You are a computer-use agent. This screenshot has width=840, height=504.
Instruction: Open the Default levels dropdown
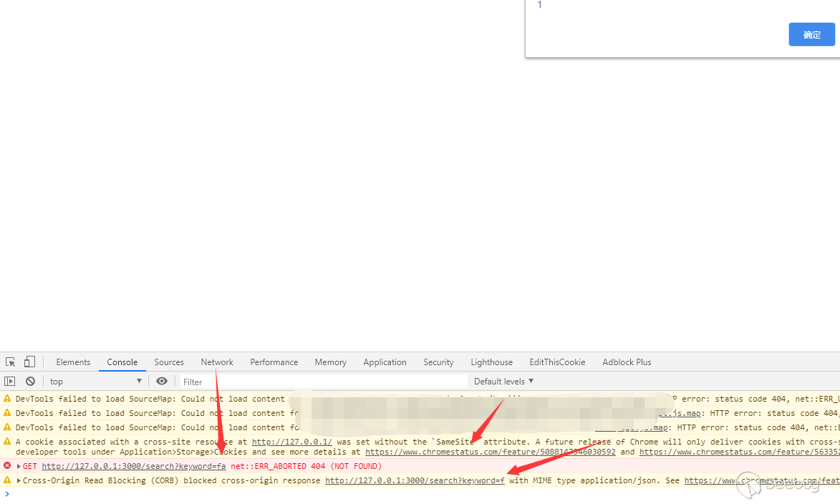point(503,382)
